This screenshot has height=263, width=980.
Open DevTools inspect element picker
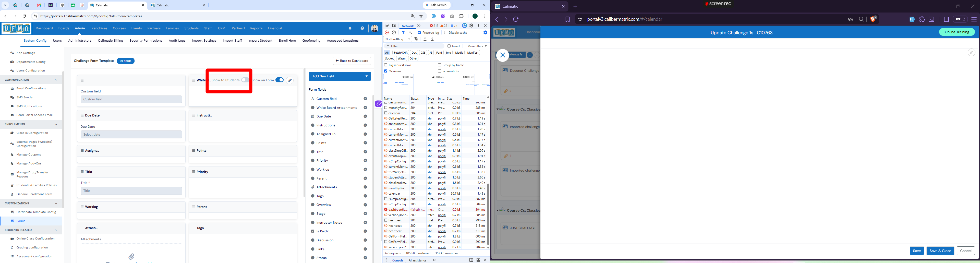tap(387, 26)
